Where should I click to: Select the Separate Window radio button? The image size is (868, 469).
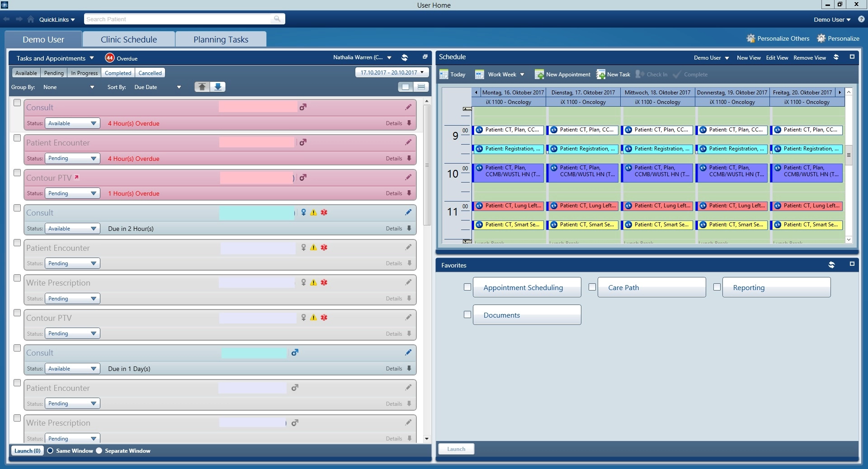click(99, 450)
